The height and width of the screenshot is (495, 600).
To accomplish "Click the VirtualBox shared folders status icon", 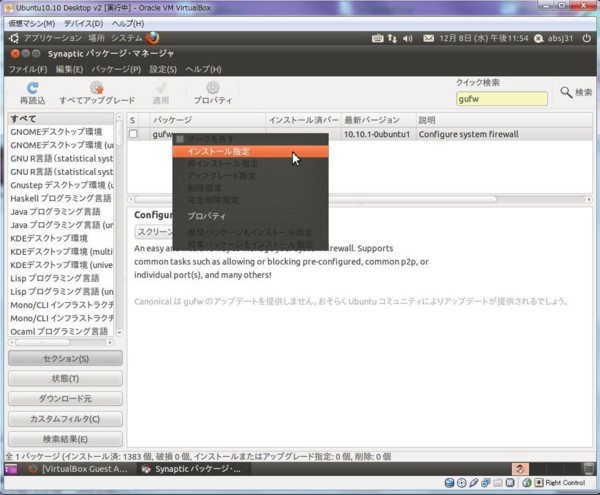I will coord(498,483).
